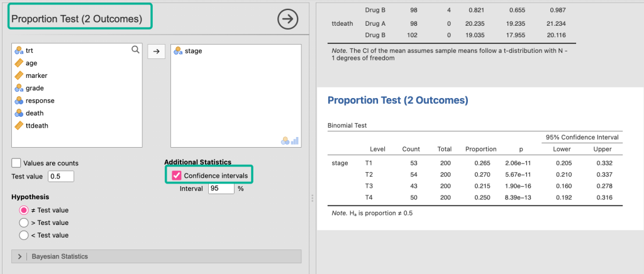Click the ttdeath Drug A mean 20.235
644x274 pixels.
(x=474, y=23)
